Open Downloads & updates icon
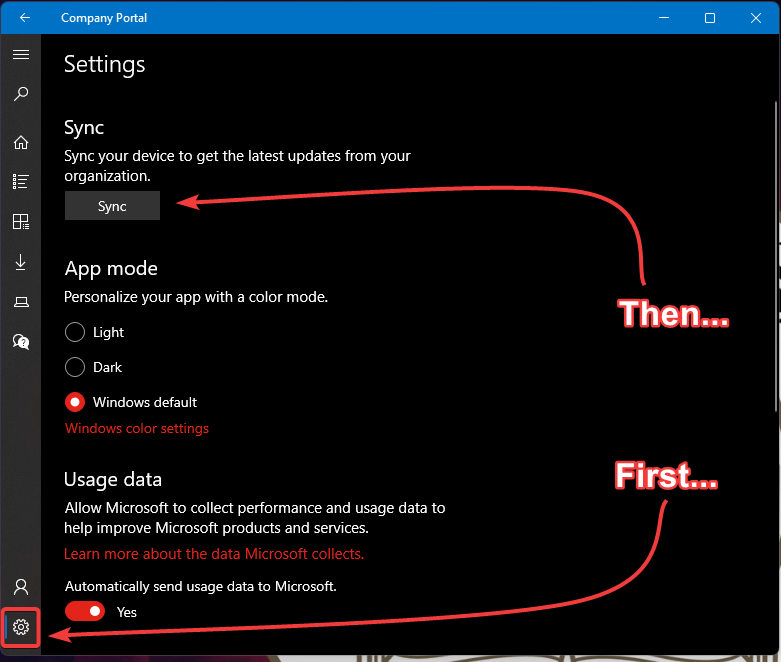Image resolution: width=781 pixels, height=662 pixels. pos(21,262)
